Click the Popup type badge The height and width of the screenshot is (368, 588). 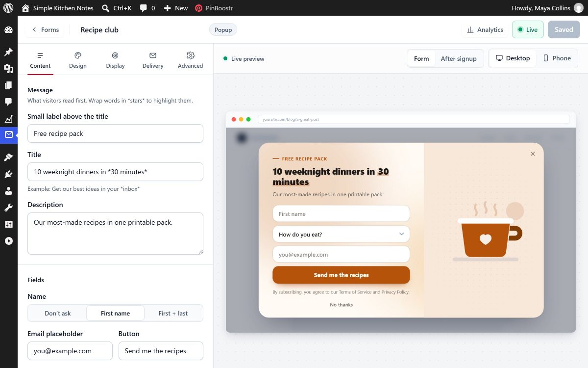point(223,29)
